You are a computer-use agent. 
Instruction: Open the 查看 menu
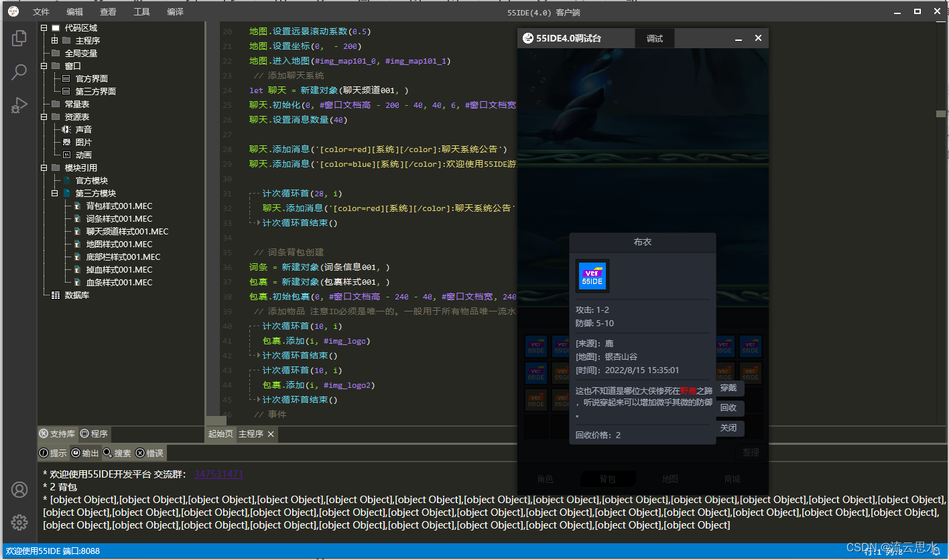click(108, 11)
